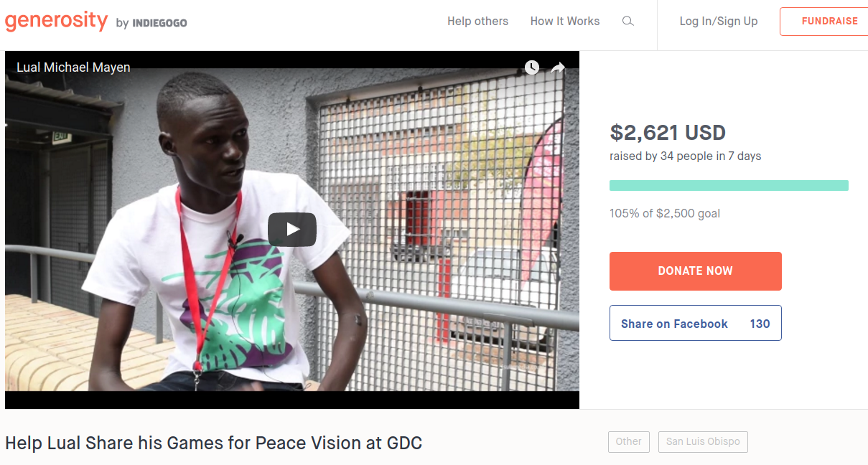
Task: Click the Indiegogo logo text
Action: 159,23
